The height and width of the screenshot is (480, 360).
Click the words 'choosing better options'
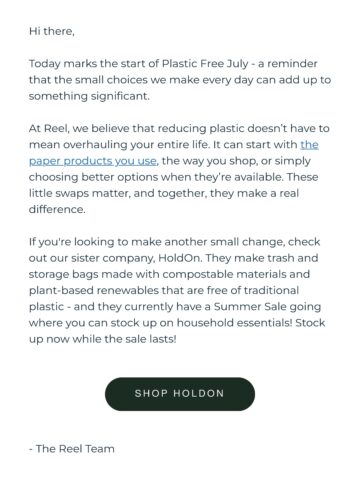[93, 177]
